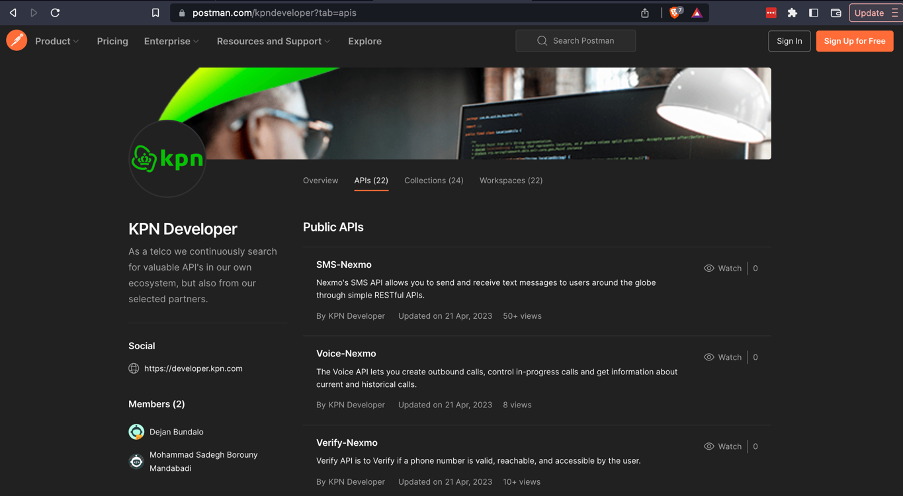Screen dimensions: 904x496
Task: Open the Explore page
Action: [365, 41]
